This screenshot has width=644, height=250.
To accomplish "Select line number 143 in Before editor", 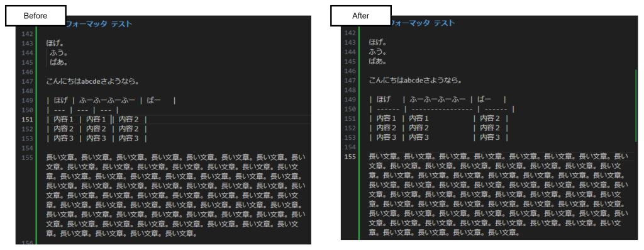I will coord(27,43).
